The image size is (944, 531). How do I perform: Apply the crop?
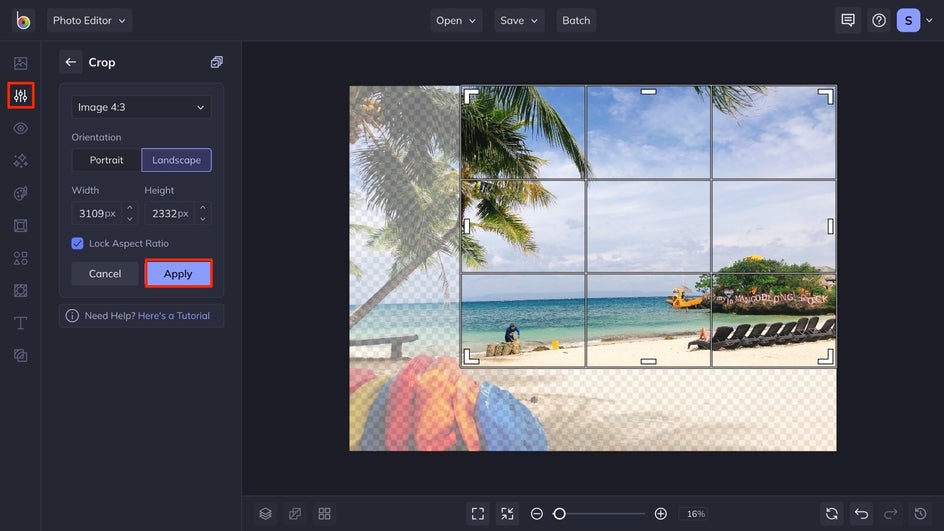178,273
